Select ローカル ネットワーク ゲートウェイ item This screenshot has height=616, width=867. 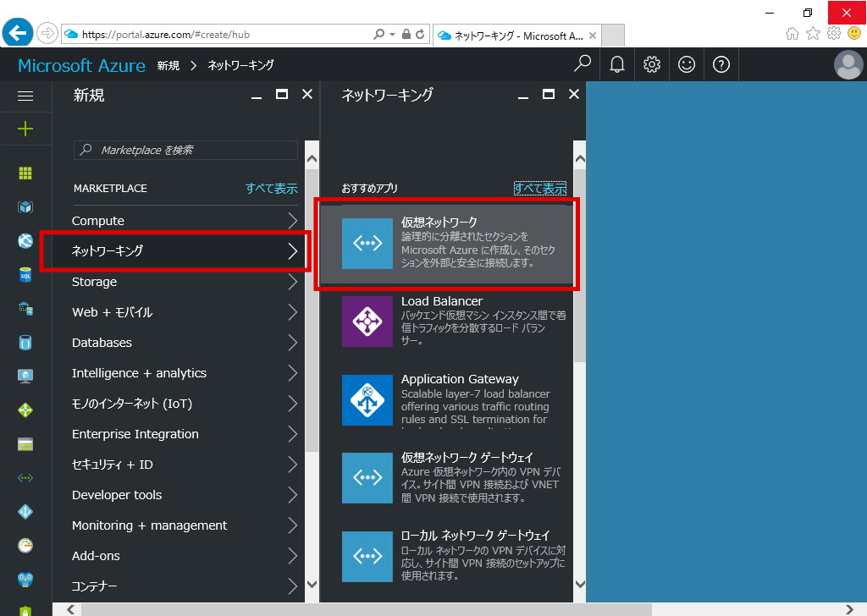pos(454,555)
